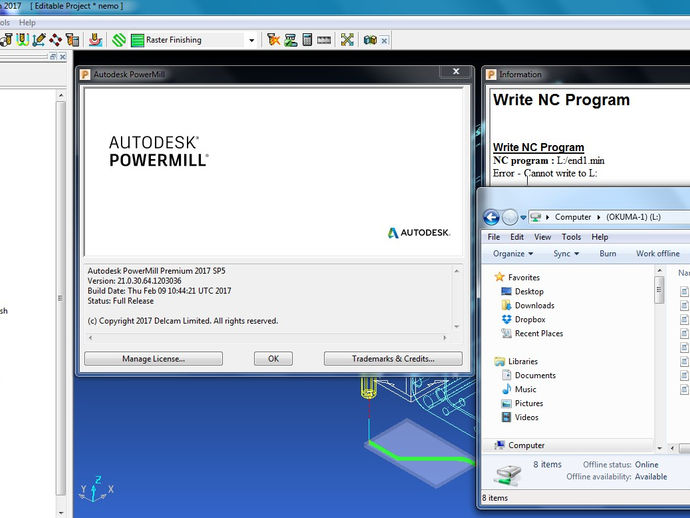Select Computer in Explorer navigation pane
The image size is (690, 518).
(519, 445)
